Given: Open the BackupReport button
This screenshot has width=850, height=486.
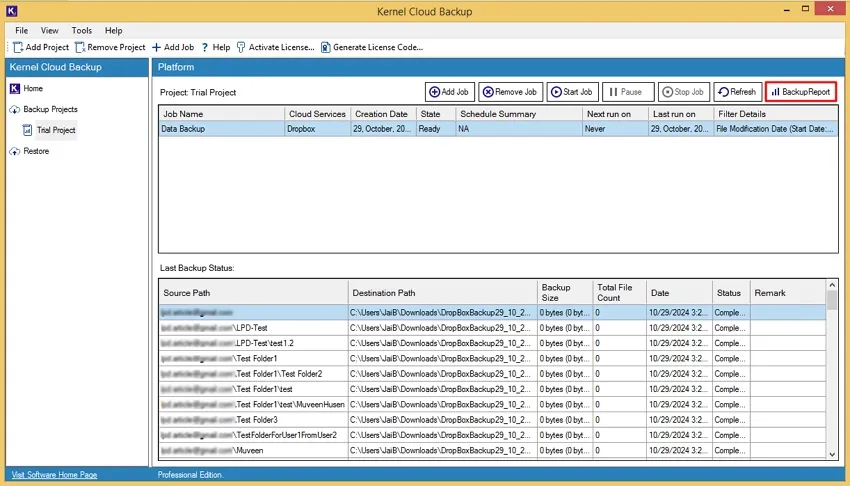Looking at the screenshot, I should click(801, 92).
